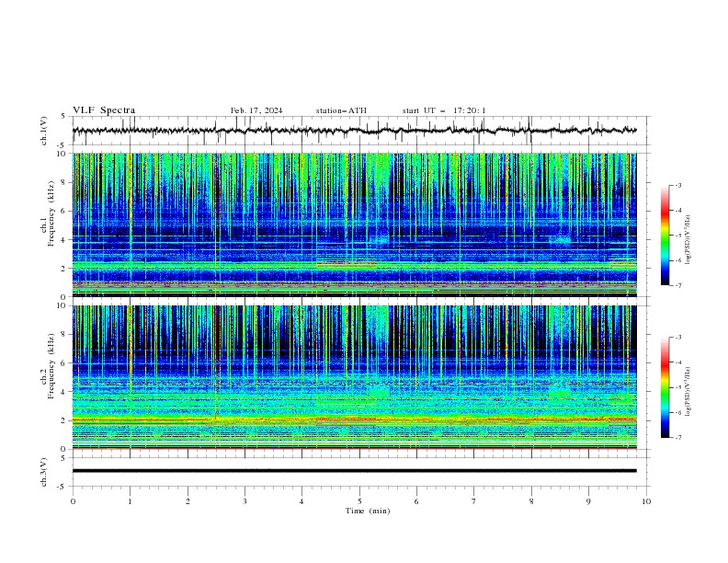Click the 'station=ATH' header text

tap(341, 110)
